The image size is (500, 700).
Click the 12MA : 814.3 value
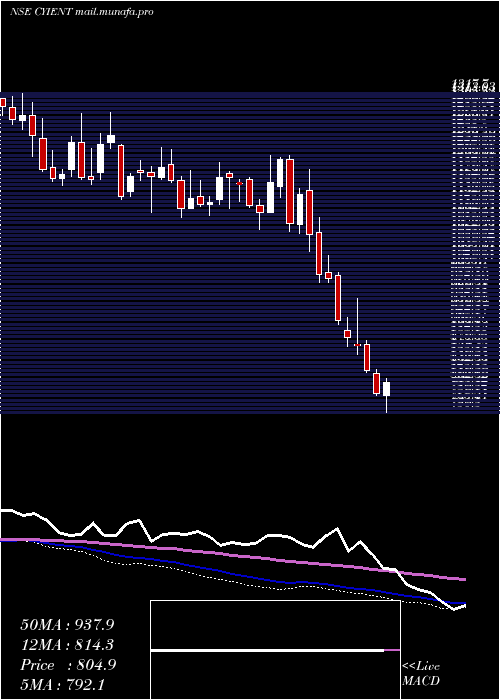pos(67,645)
